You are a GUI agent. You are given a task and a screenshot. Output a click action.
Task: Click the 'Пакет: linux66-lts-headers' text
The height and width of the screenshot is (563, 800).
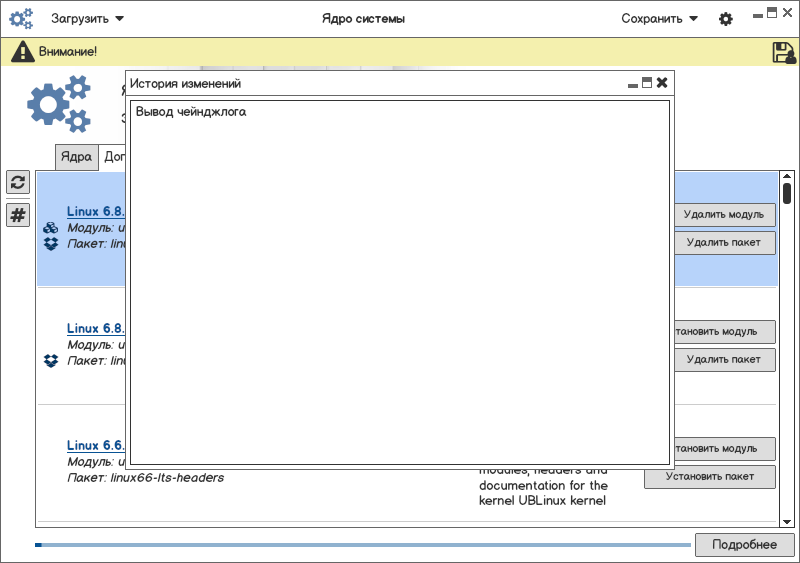[x=146, y=478]
